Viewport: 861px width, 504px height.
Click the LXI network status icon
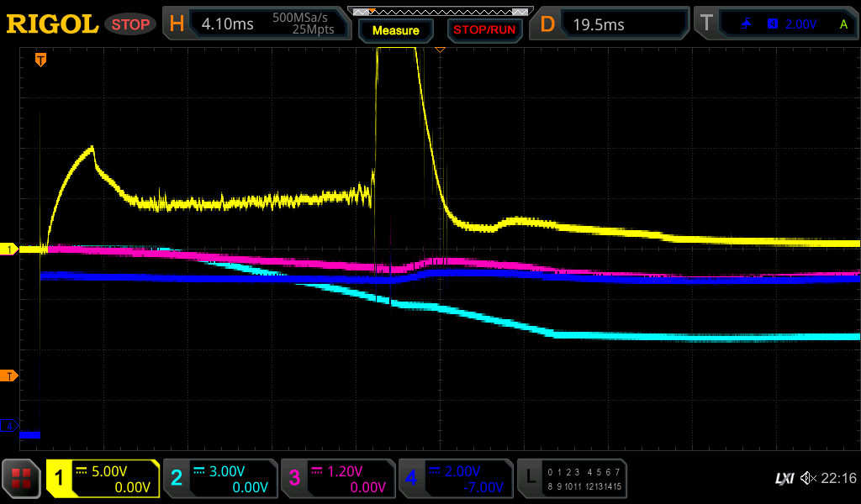784,479
